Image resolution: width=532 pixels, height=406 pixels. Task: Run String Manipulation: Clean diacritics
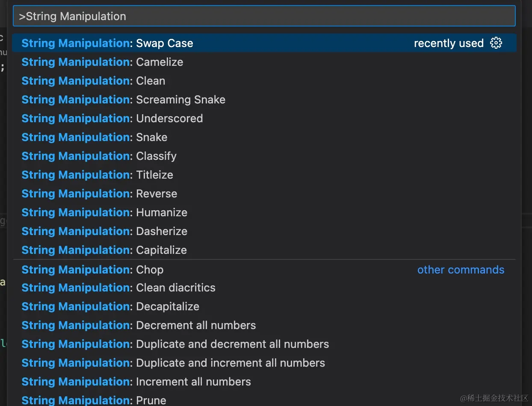click(264, 288)
